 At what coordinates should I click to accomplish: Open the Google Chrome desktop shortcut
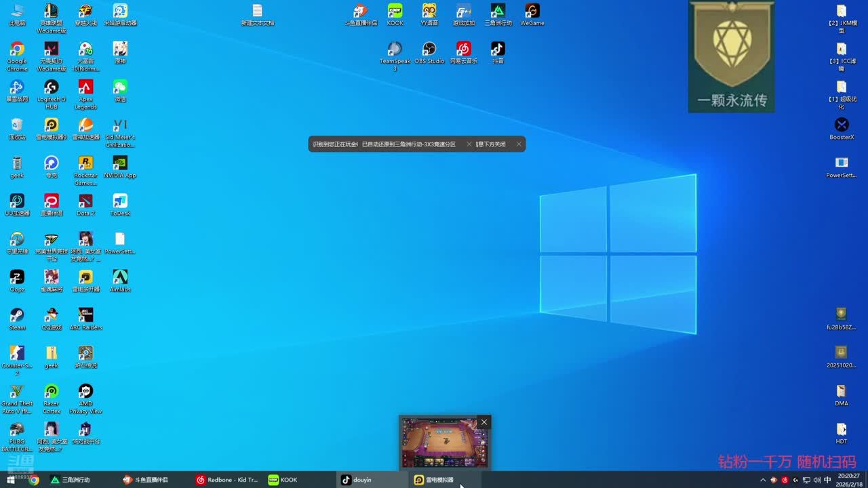17,49
